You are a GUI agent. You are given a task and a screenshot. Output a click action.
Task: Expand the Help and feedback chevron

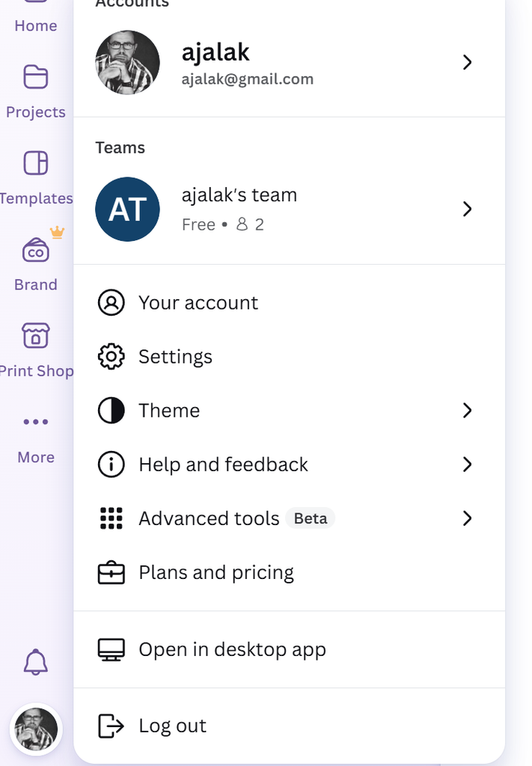468,464
